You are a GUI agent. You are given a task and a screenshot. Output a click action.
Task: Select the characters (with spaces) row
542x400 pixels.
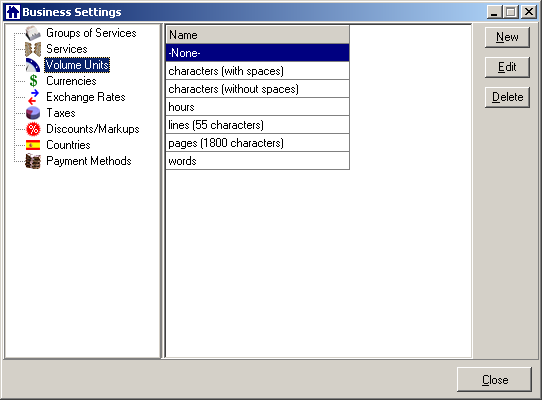[258, 71]
